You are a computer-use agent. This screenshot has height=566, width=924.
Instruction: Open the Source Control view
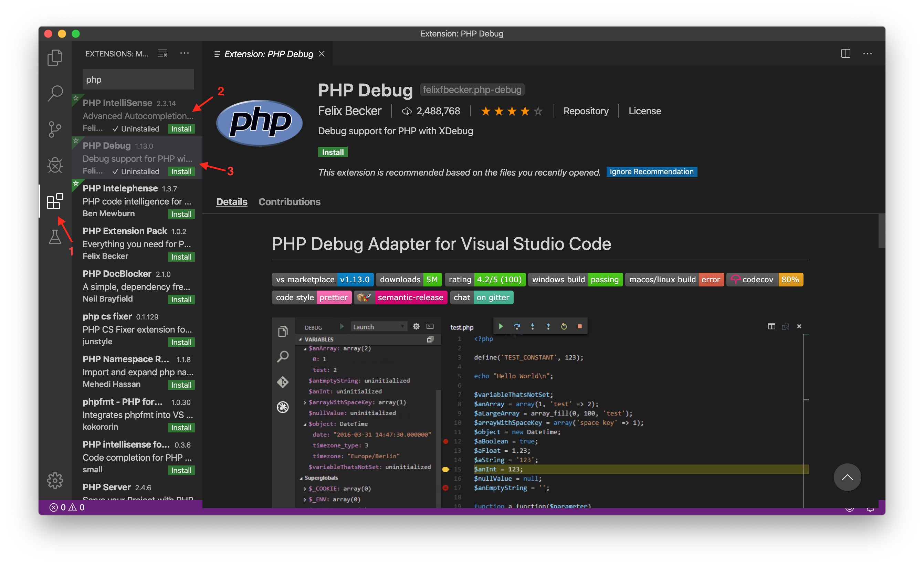click(55, 129)
